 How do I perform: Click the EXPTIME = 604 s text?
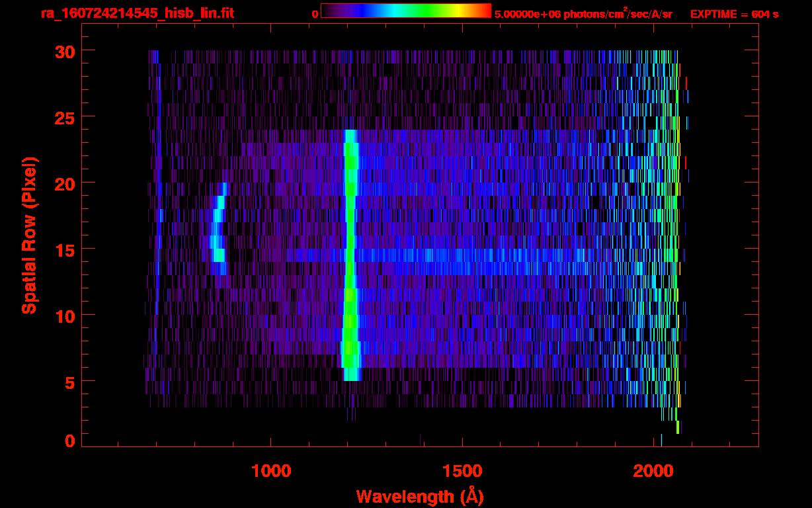(734, 14)
